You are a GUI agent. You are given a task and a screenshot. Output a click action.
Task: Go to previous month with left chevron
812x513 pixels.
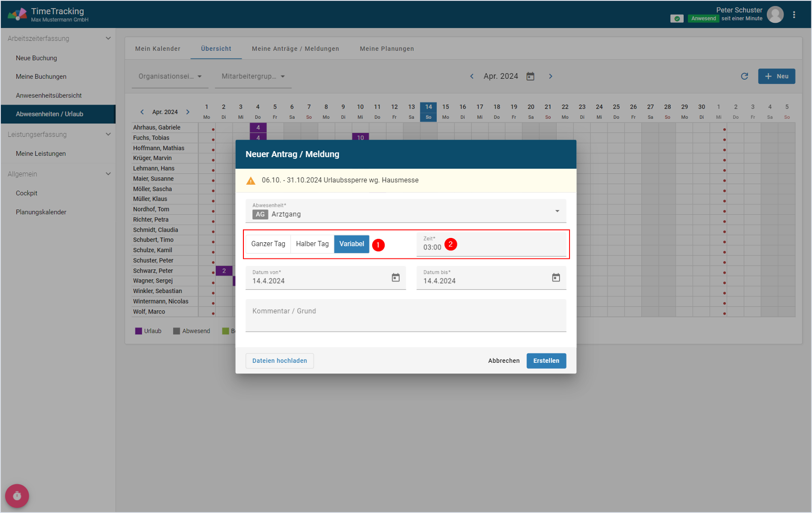pos(472,76)
